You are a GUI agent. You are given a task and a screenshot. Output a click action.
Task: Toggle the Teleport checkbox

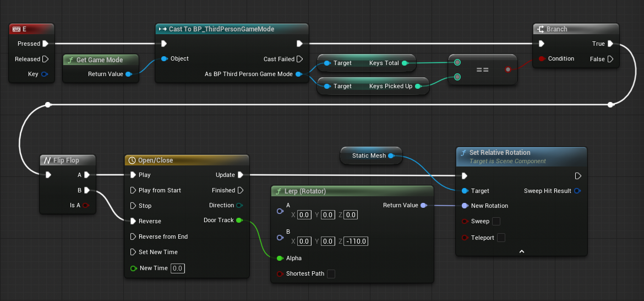(501, 238)
